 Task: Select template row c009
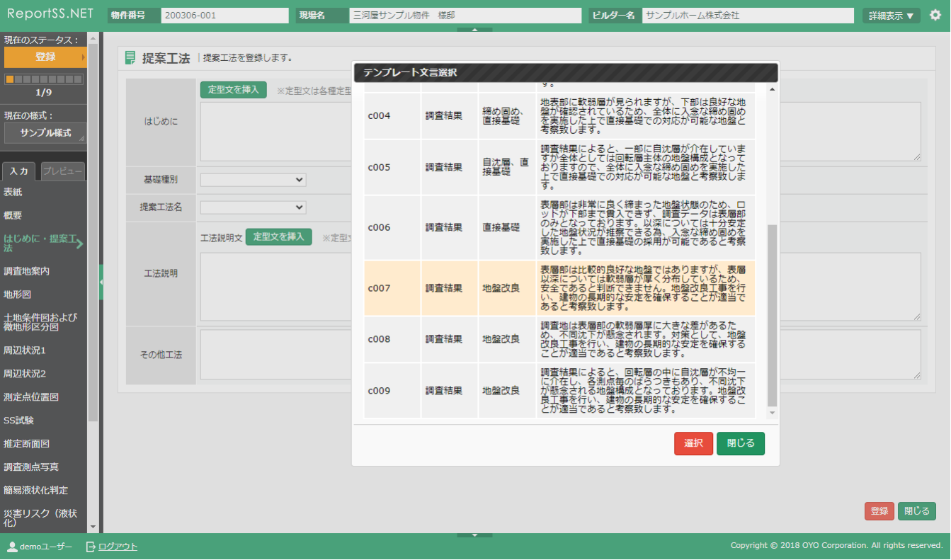pos(559,391)
